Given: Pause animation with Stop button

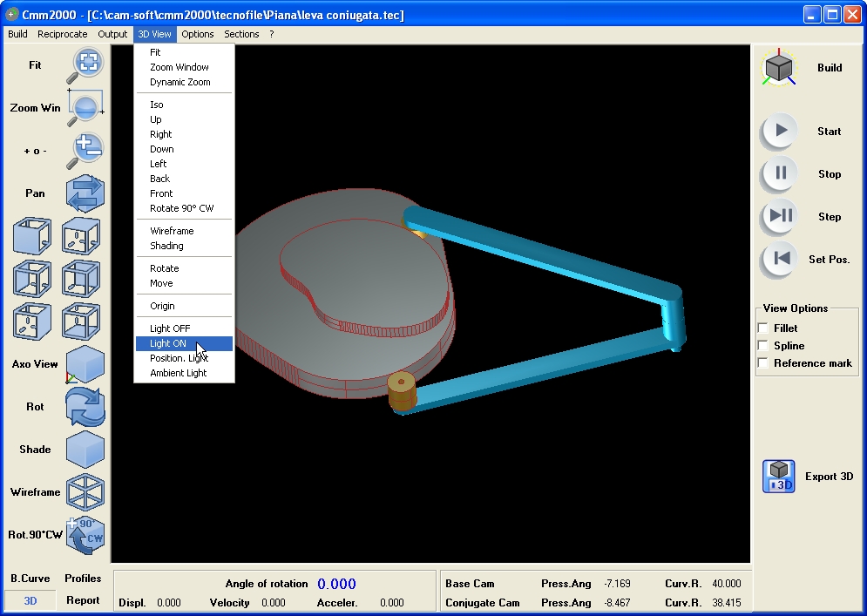Looking at the screenshot, I should (x=780, y=173).
